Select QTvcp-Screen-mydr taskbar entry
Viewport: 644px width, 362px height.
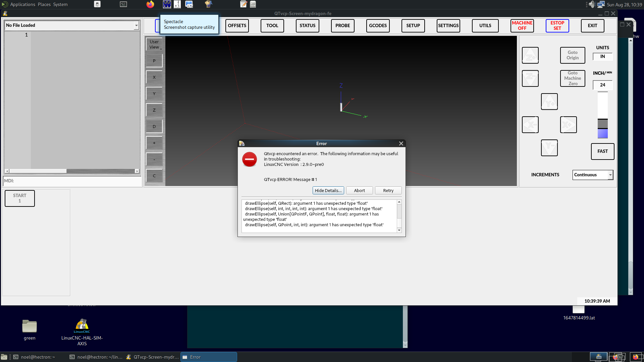152,357
